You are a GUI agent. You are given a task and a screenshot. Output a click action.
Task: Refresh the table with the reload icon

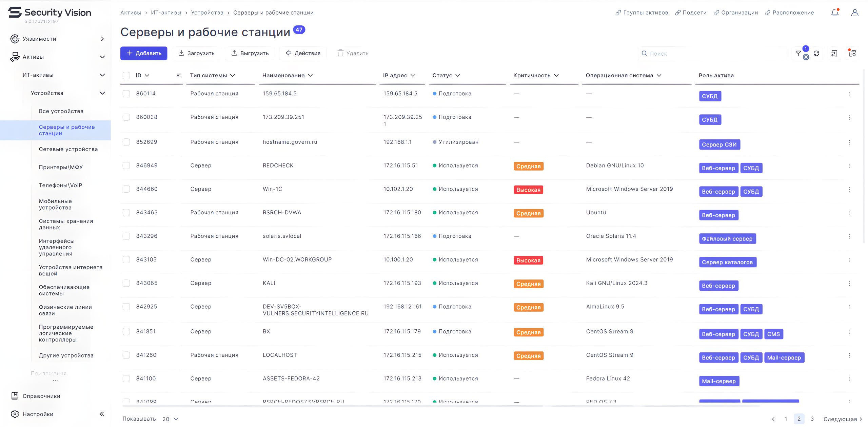point(816,53)
